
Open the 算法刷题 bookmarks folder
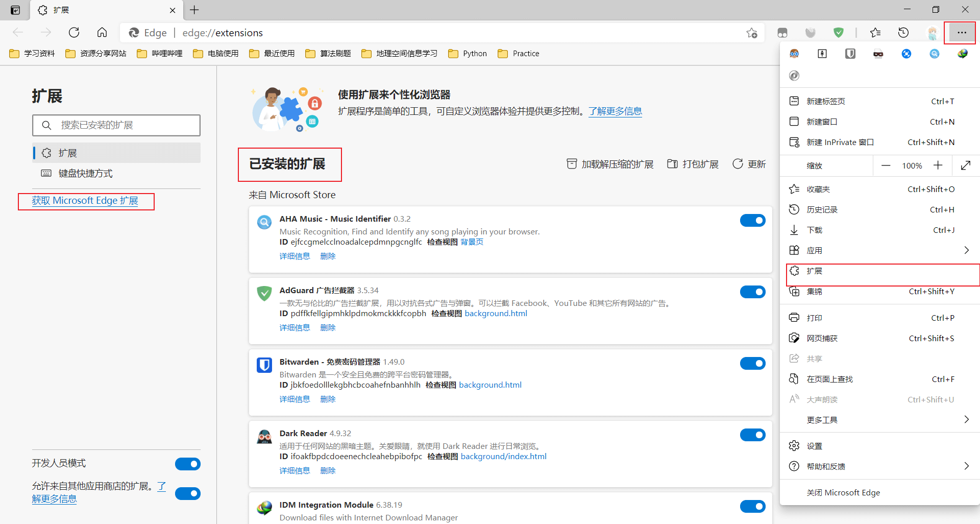tap(328, 54)
